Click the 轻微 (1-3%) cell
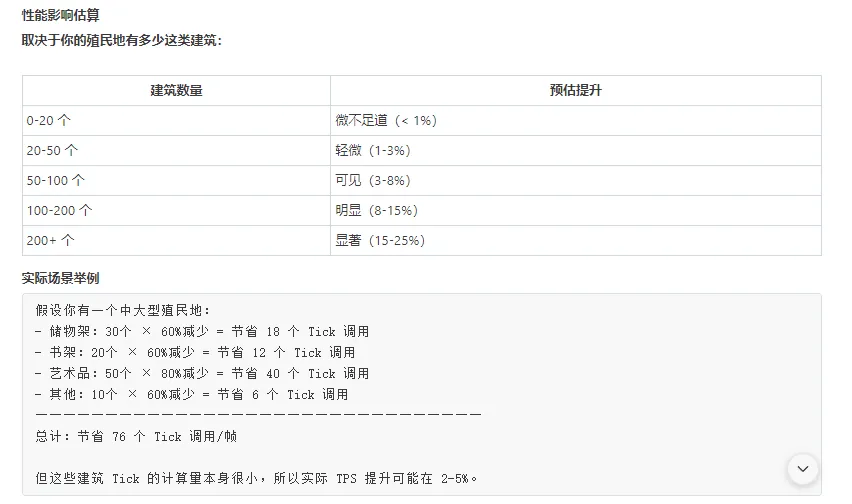The width and height of the screenshot is (852, 504). click(x=373, y=150)
